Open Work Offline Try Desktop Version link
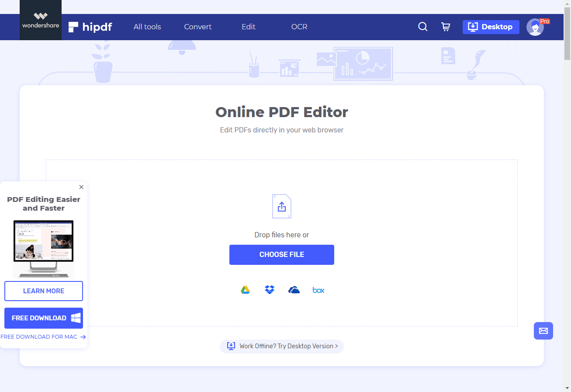This screenshot has width=571, height=392. point(282,346)
